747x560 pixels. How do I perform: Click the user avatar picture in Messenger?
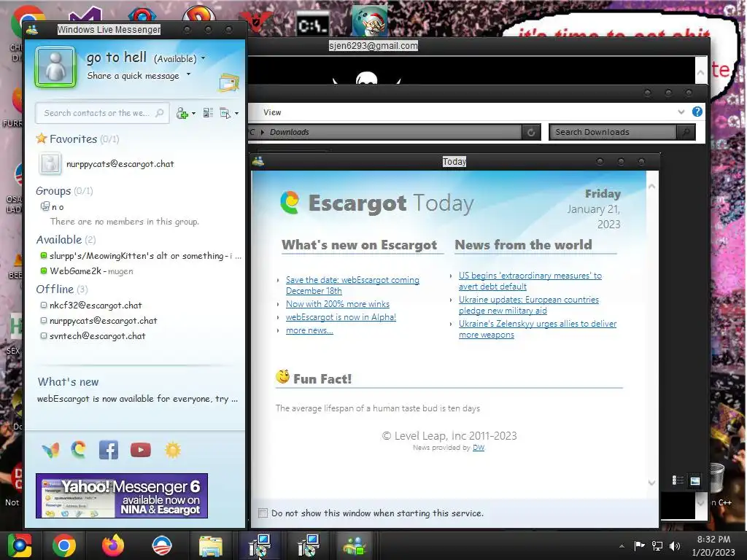click(55, 66)
